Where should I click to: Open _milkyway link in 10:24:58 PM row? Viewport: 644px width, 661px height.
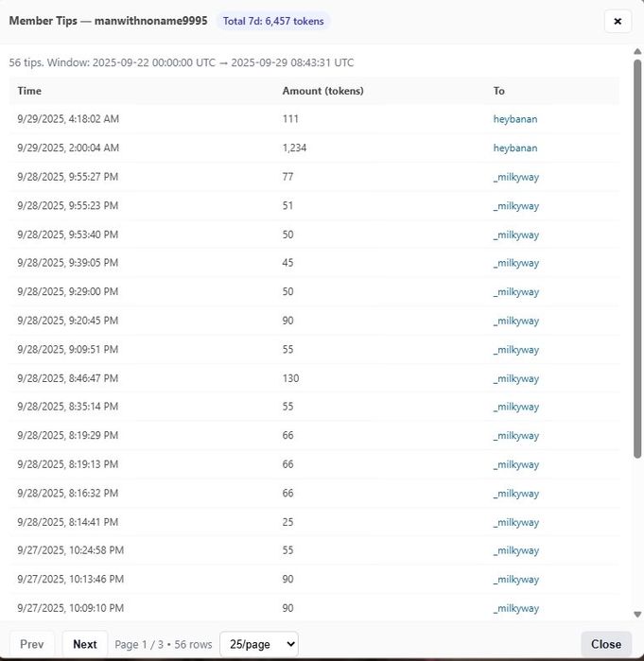point(516,550)
